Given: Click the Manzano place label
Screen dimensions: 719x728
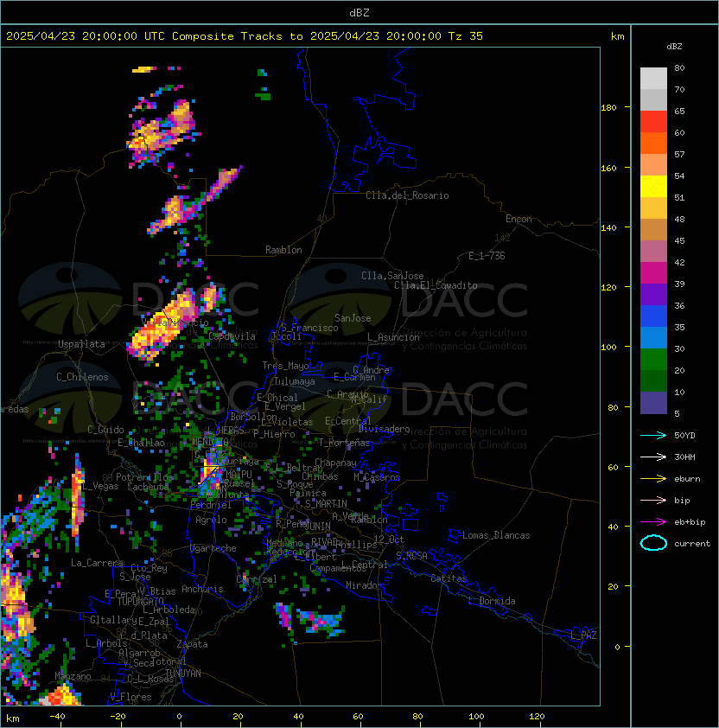Looking at the screenshot, I should click(73, 676).
